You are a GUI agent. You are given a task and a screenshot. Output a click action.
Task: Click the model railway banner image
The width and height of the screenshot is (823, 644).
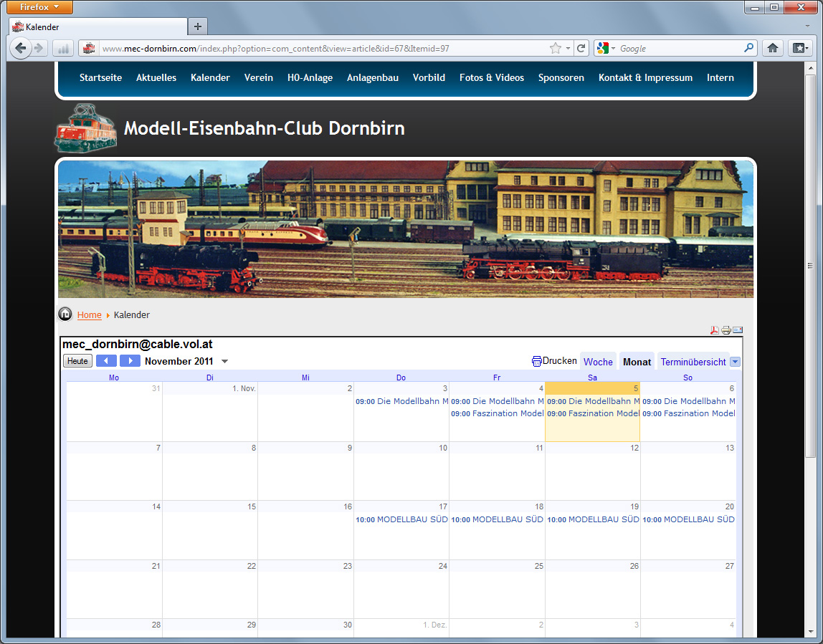point(406,229)
